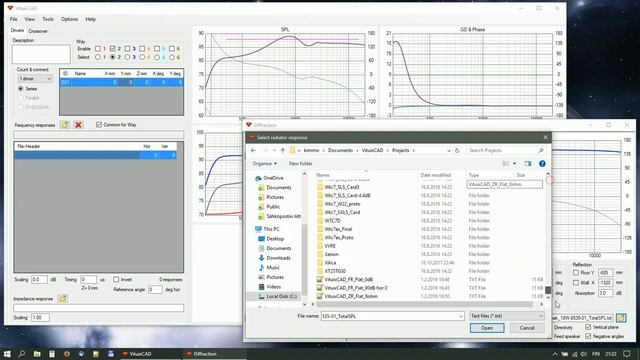Open the Tools menu
Screen dimensions: 640x360
coord(48,19)
